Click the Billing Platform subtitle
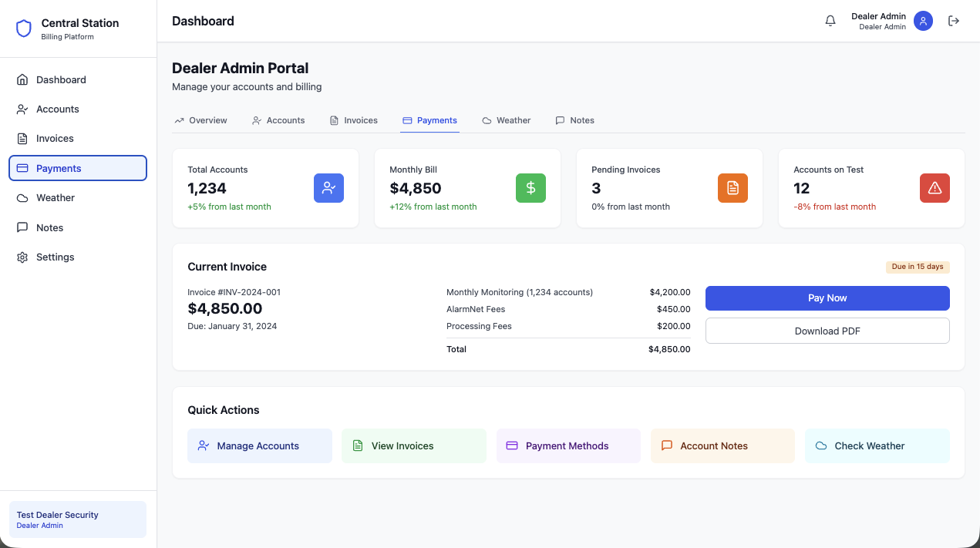 pyautogui.click(x=67, y=37)
